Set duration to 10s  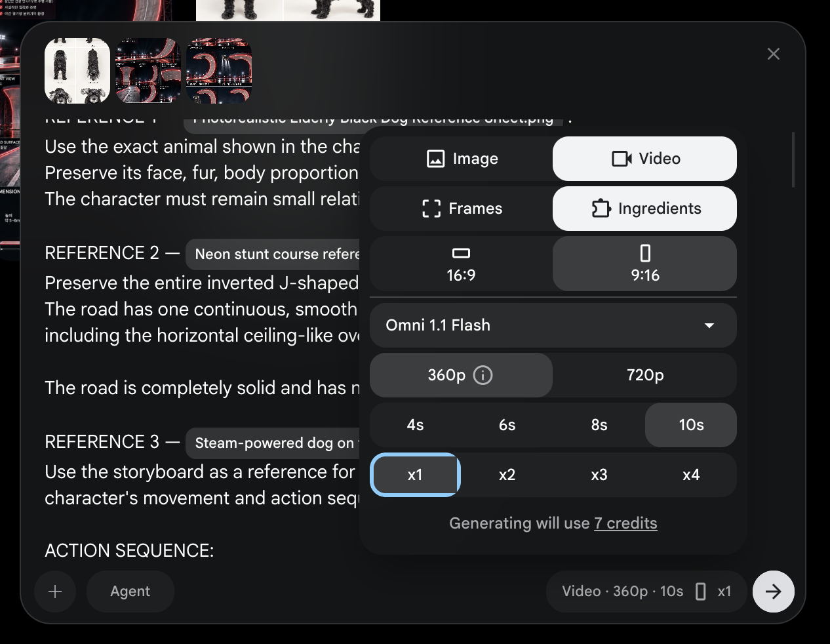point(691,425)
